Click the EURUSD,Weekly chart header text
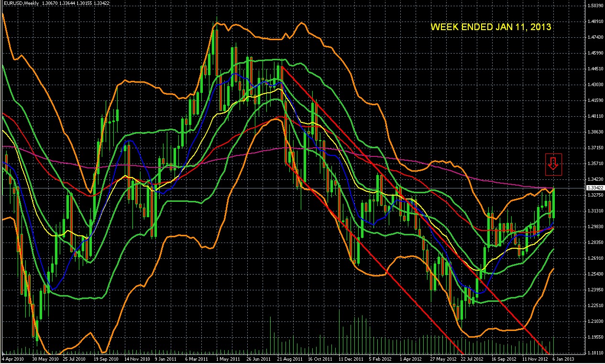This screenshot has height=364, width=605. [21, 3]
